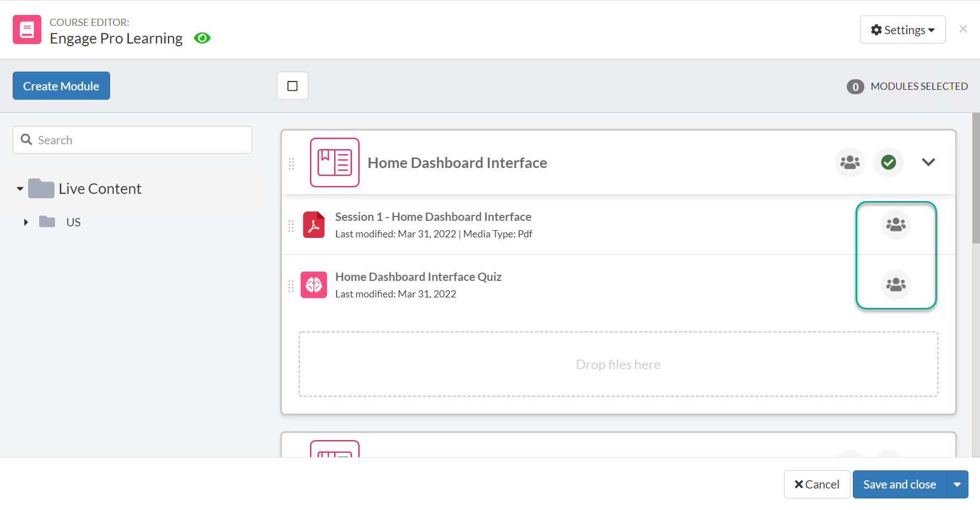Screen dimensions: 980x510
Task: Check the select-all modules checkbox
Action: pyautogui.click(x=292, y=86)
